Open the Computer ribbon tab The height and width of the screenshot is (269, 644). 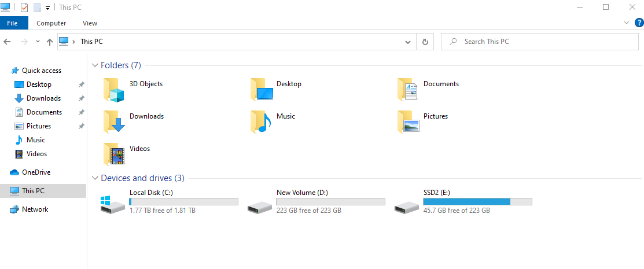pos(51,23)
